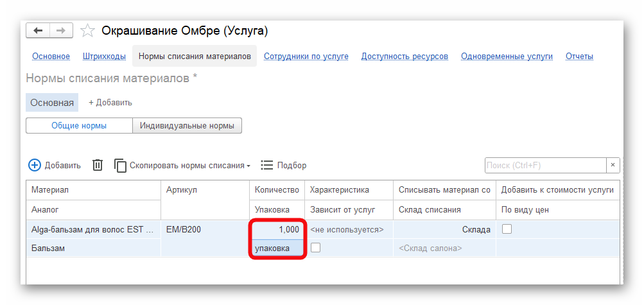Select the quantity cell 1,000

pos(277,229)
